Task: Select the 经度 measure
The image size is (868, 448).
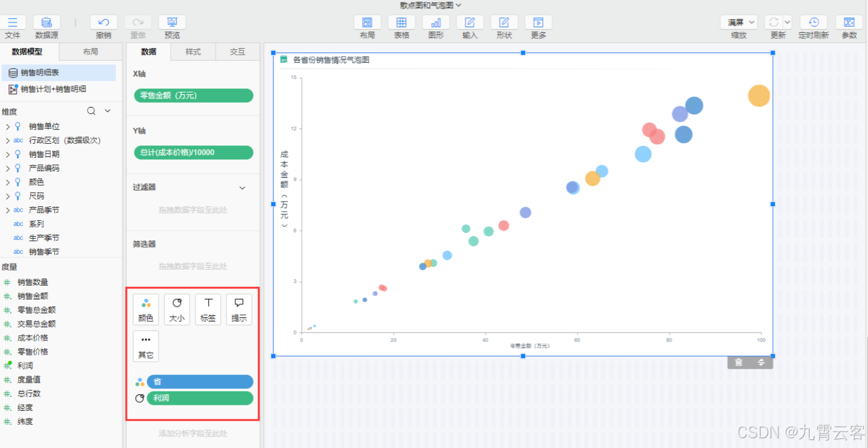Action: (25, 408)
